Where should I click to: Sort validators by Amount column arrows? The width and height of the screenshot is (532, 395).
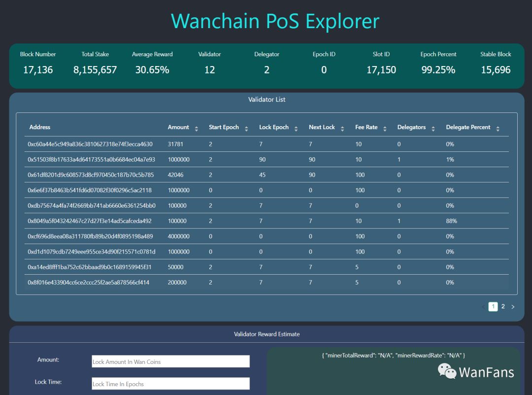[x=197, y=128]
